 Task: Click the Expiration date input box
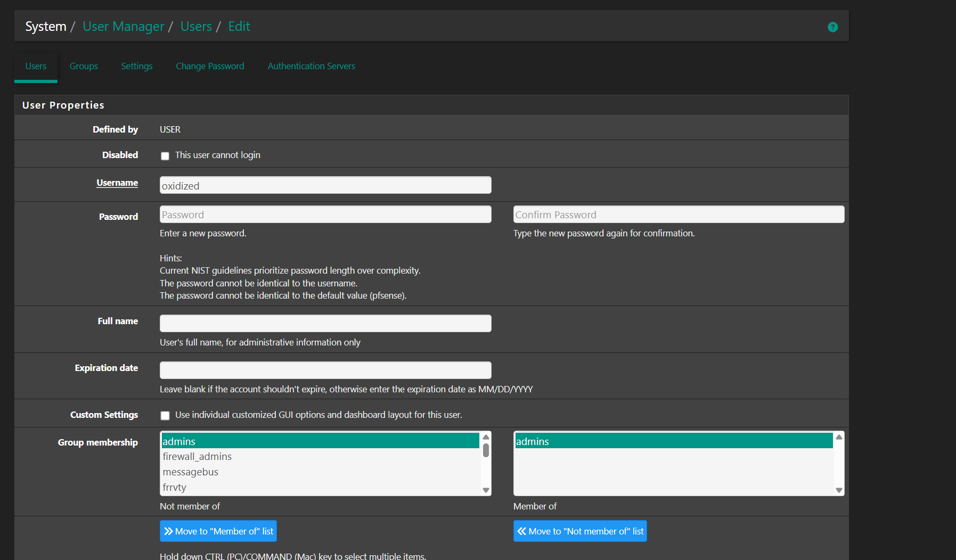click(x=325, y=370)
